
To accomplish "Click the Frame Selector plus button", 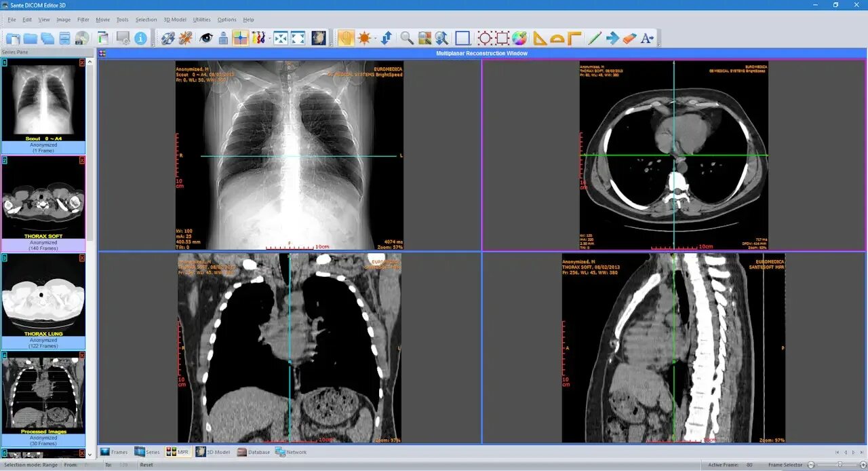I will [864, 464].
